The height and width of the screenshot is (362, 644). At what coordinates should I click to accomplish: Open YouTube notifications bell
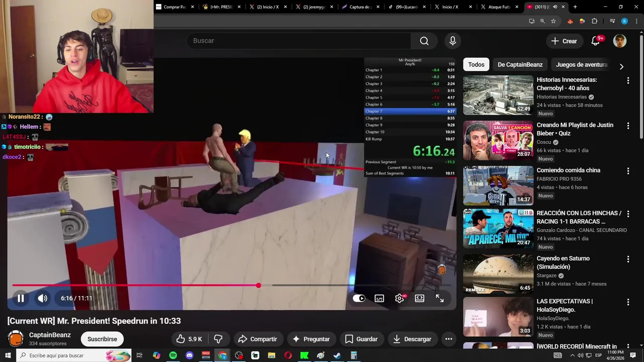pyautogui.click(x=596, y=41)
